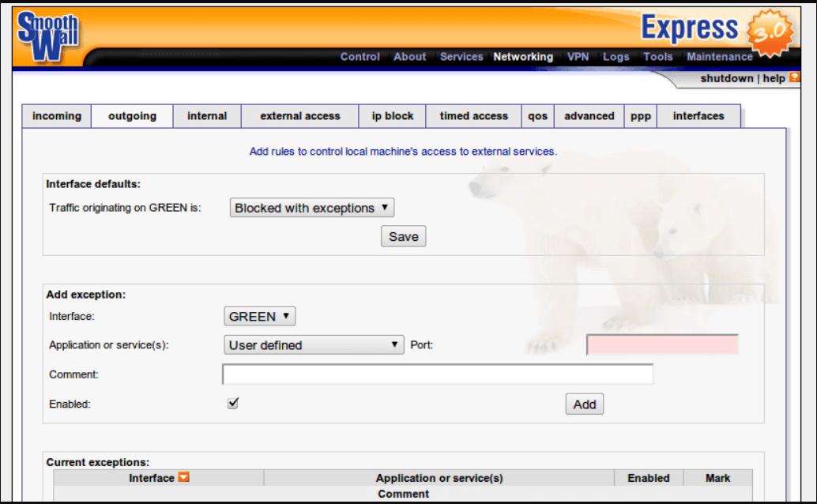Open the Tools menu

(x=657, y=57)
